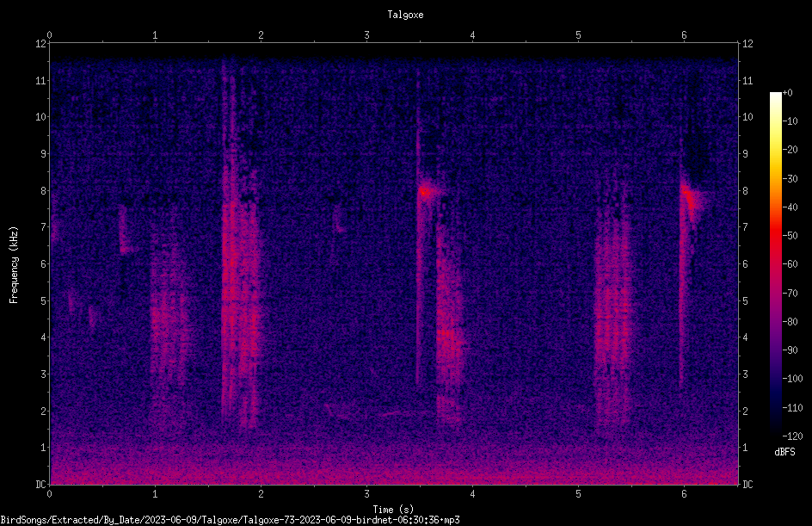Viewport: 812px width, 526px height.
Task: Click the DC label on the right frequency axis
Action: (747, 485)
